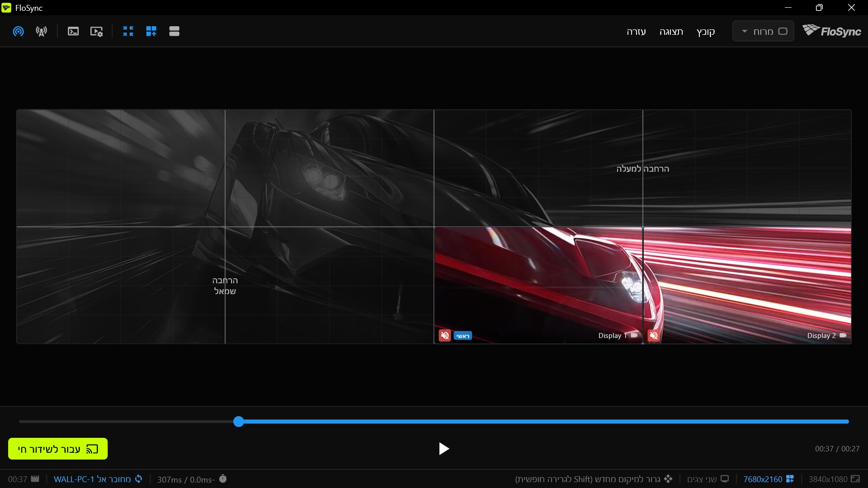Click the 307ms / 0.0ms latency readout
The width and height of the screenshot is (868, 488).
186,479
